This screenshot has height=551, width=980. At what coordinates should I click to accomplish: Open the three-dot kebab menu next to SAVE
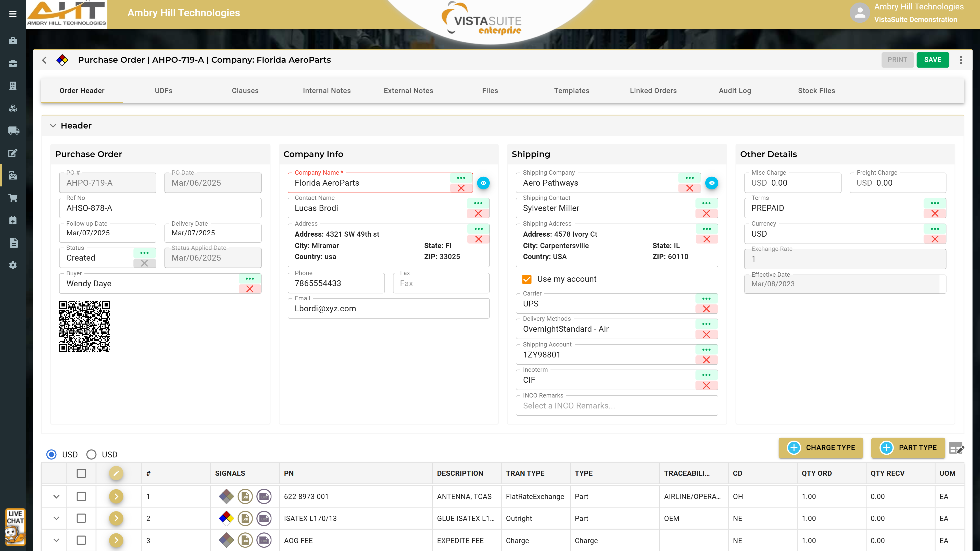tap(961, 60)
